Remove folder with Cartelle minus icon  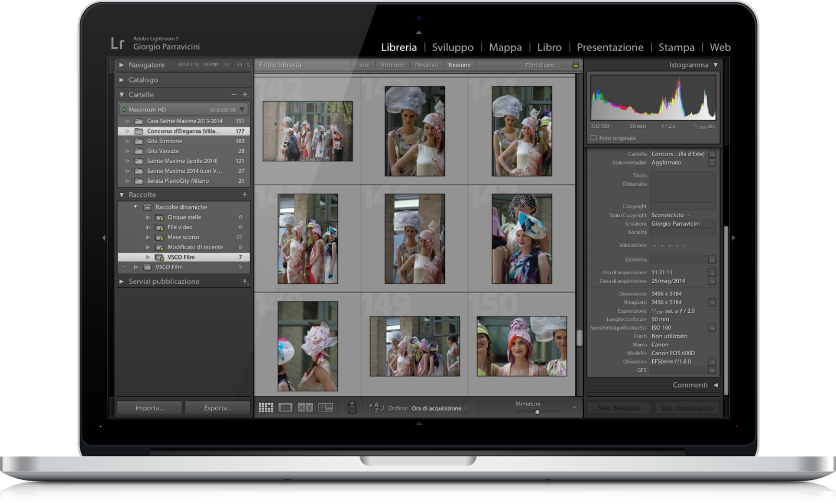coord(233,95)
